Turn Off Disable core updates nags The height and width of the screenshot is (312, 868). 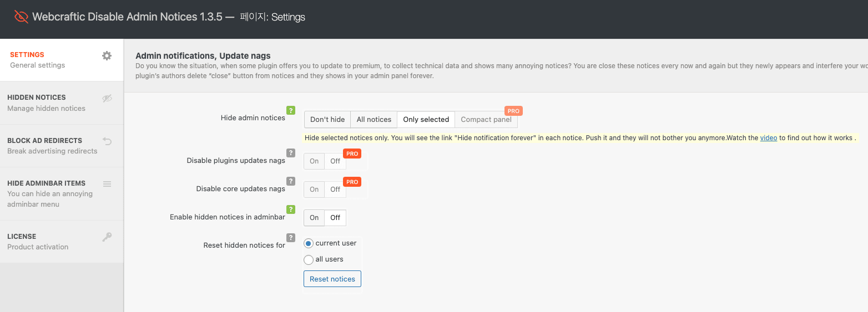[x=335, y=190]
